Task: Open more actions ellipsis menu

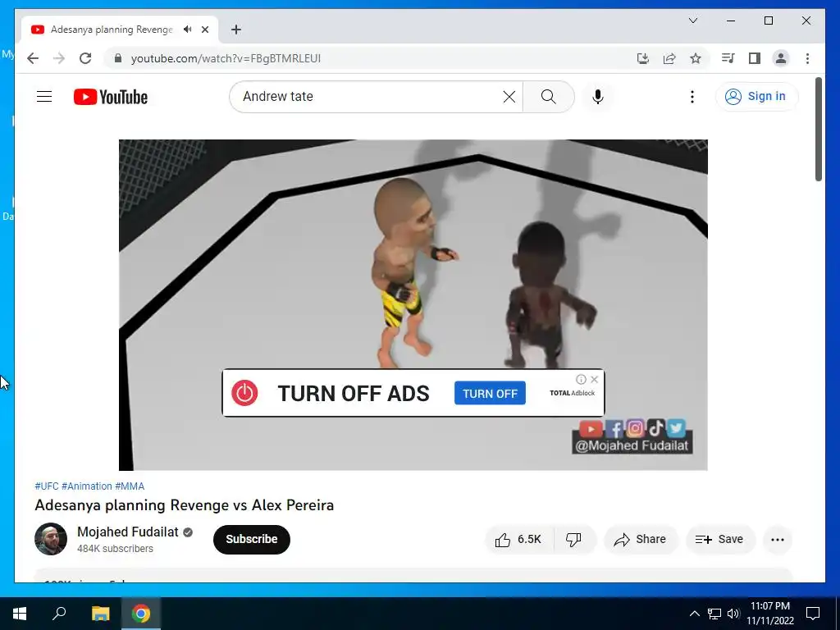Action: pyautogui.click(x=778, y=540)
